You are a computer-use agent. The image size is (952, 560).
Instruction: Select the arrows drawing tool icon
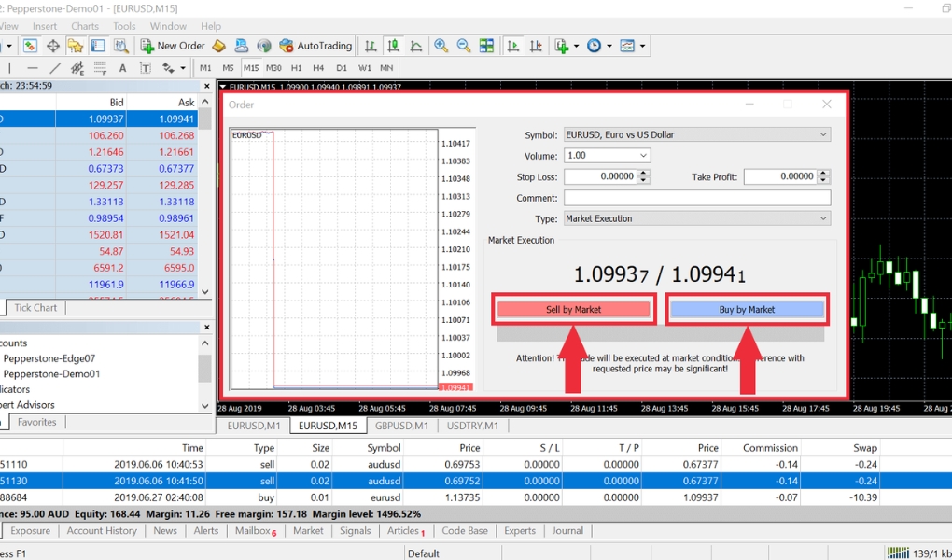pyautogui.click(x=168, y=68)
